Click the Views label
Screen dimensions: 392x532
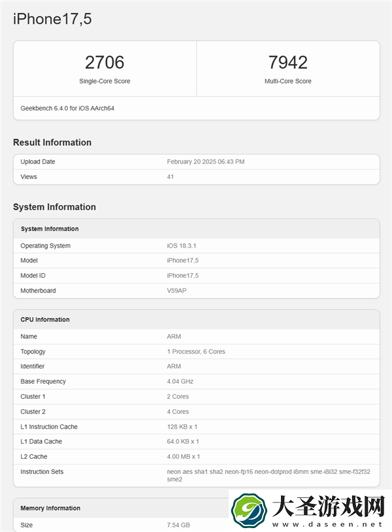(29, 176)
